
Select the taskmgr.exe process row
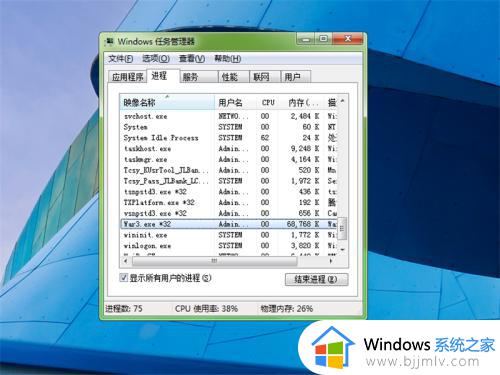pos(229,159)
